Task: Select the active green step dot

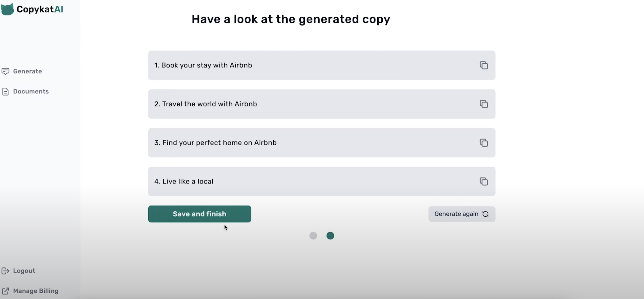Action: tap(330, 236)
